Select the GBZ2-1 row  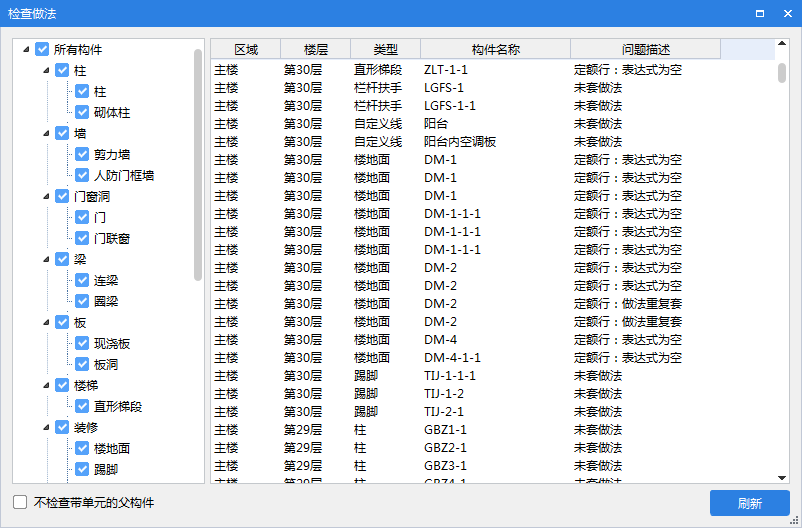click(x=493, y=448)
